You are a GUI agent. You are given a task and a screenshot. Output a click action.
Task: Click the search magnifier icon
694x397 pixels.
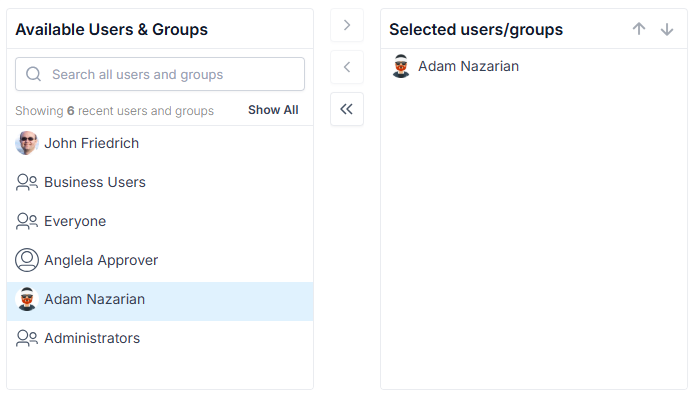pyautogui.click(x=34, y=74)
